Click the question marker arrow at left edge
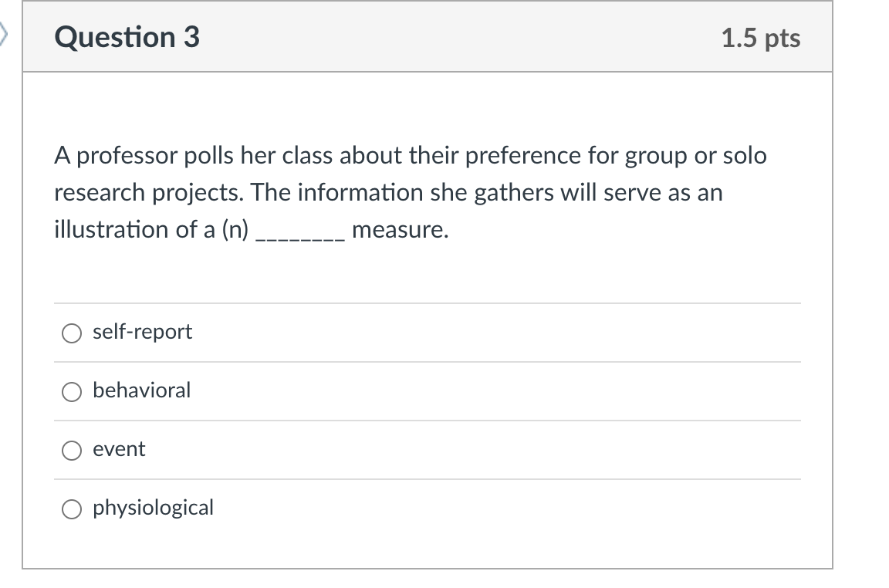 (3, 34)
